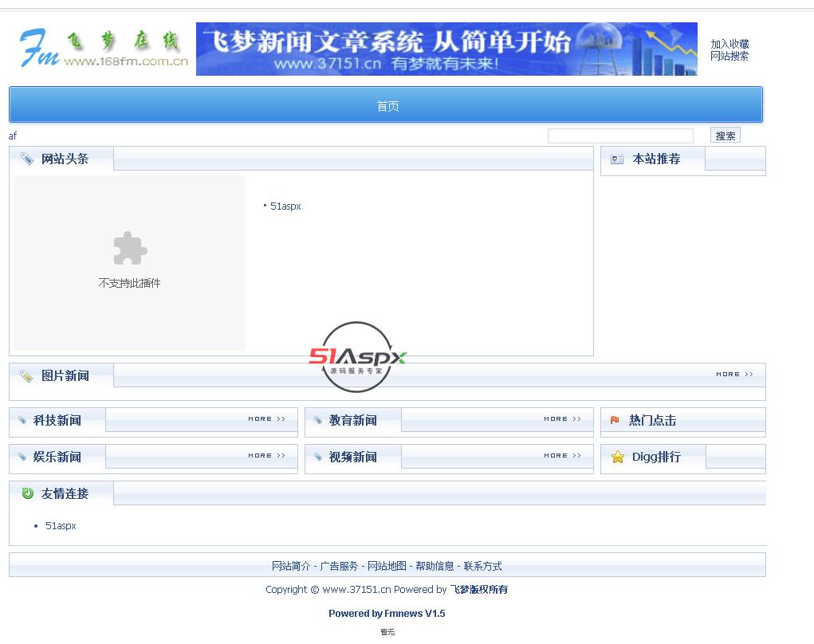Image resolution: width=814 pixels, height=644 pixels.
Task: Click the Powered by Fmnews V1.5 text
Action: pyautogui.click(x=387, y=614)
